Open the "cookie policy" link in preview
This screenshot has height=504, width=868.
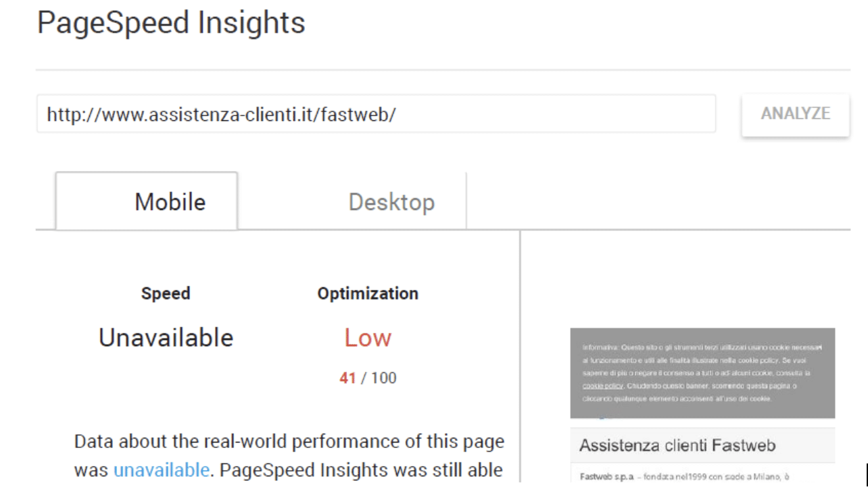[x=602, y=386]
